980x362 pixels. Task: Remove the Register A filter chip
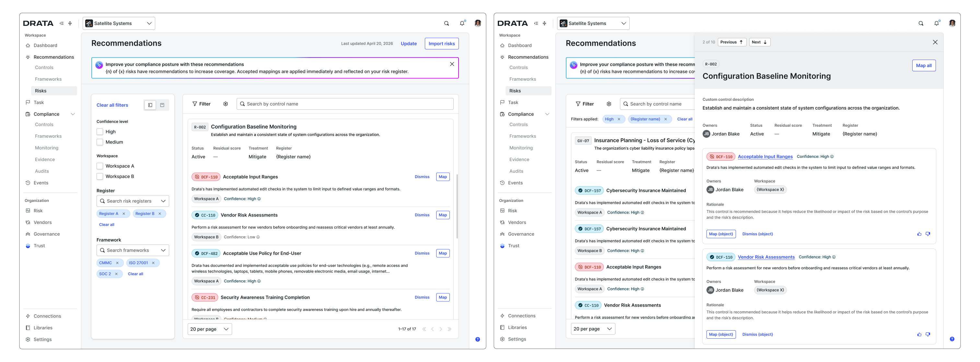tap(124, 214)
